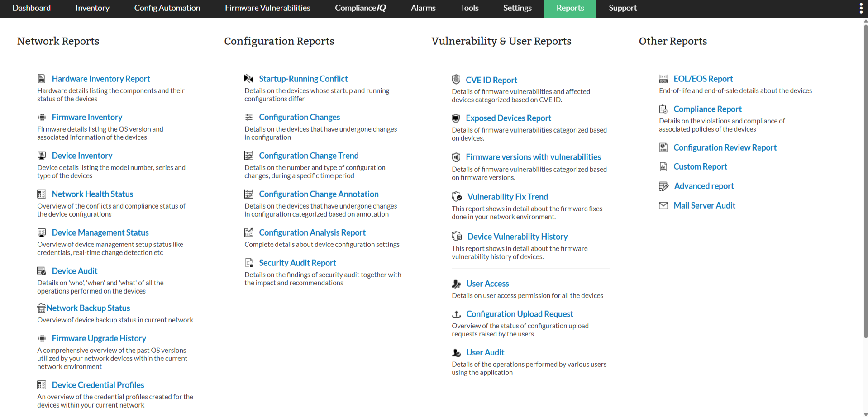868x417 pixels.
Task: Click the Vulnerability Fix Trend icon
Action: [x=457, y=197]
